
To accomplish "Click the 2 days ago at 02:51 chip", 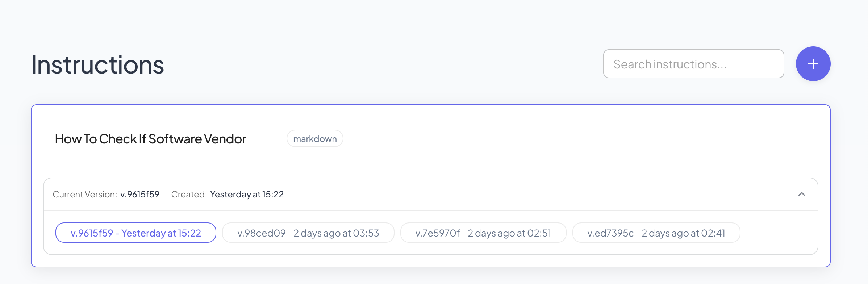I will pos(483,233).
